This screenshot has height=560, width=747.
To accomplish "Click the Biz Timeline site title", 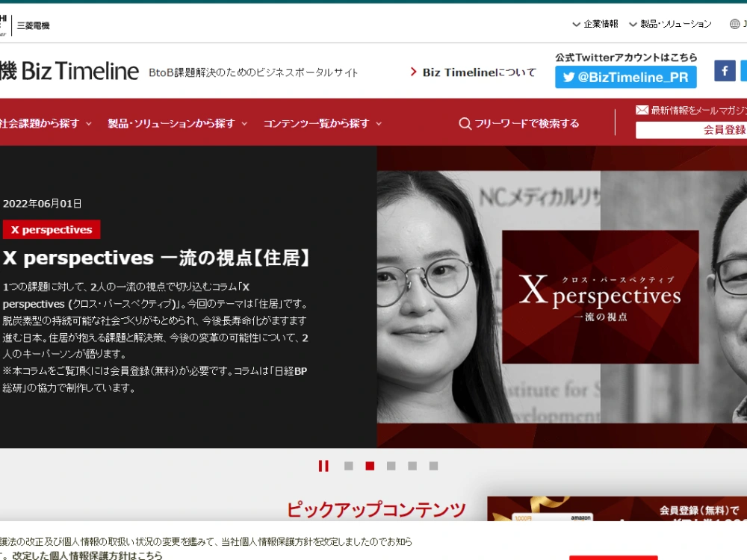I will point(69,72).
